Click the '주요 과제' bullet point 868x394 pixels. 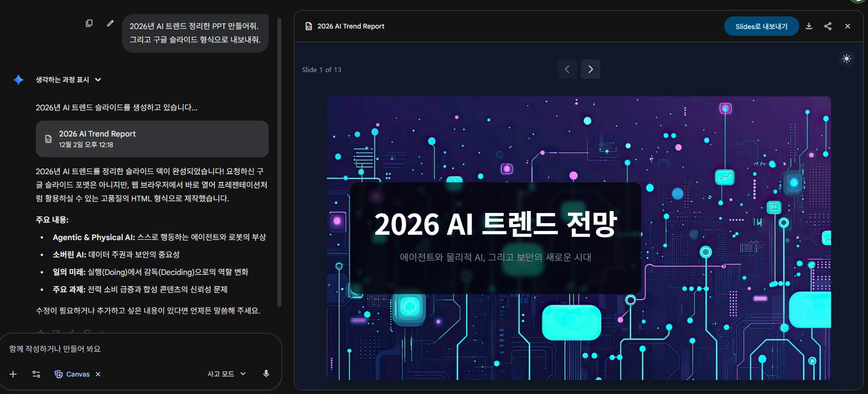(140, 289)
